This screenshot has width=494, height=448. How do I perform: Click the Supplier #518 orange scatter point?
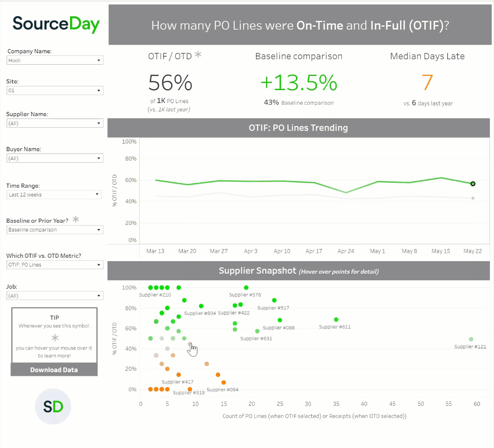tap(190, 389)
